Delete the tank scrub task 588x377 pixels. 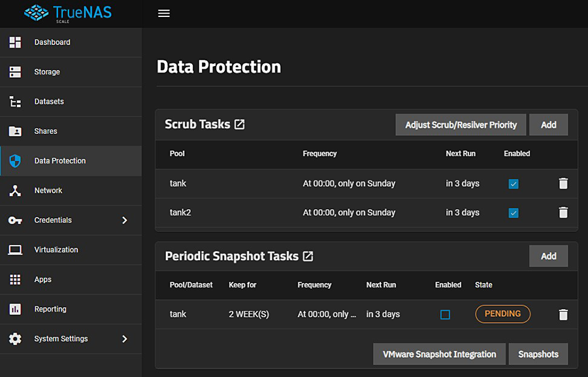pos(563,184)
